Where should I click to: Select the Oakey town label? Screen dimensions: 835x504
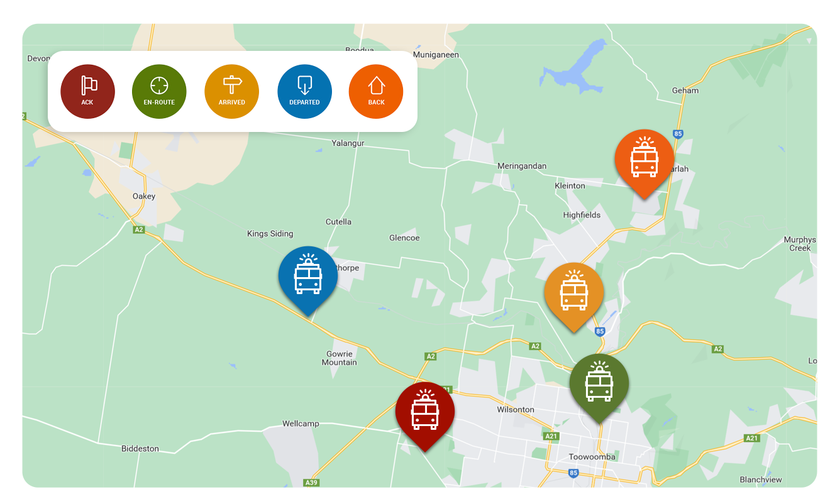143,196
